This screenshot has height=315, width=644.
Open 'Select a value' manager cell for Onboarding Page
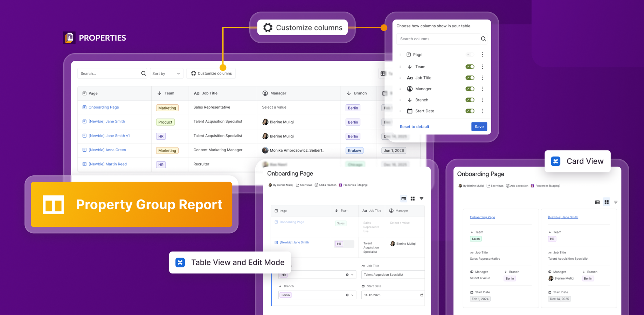274,107
